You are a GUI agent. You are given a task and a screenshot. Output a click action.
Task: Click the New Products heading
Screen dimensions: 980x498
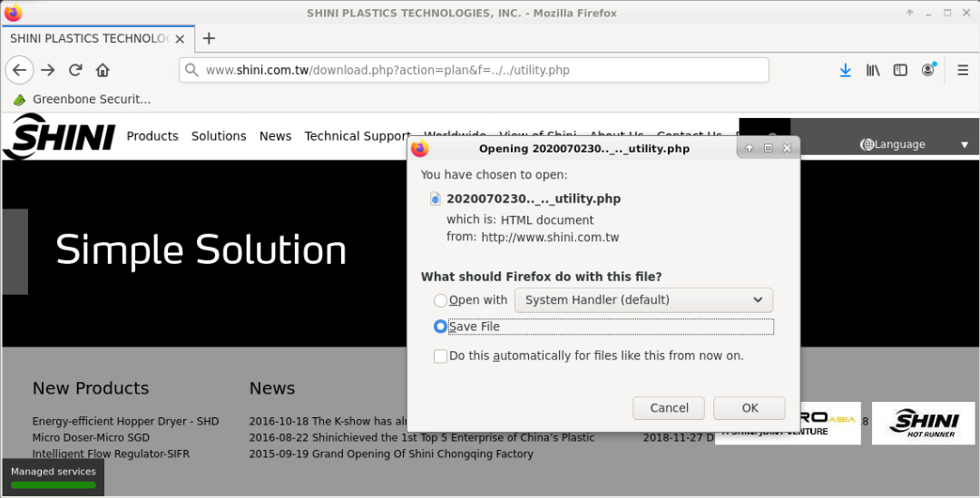click(91, 388)
